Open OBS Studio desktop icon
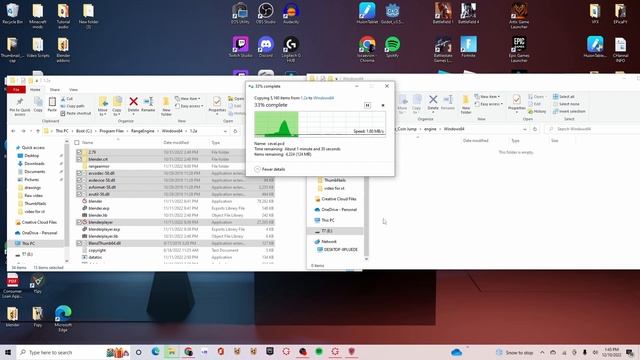640x360 pixels. (266, 13)
